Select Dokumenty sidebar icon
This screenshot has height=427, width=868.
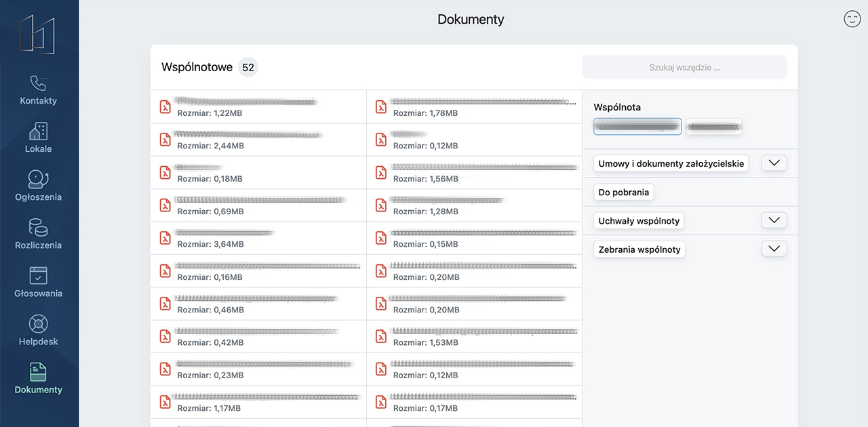[39, 372]
